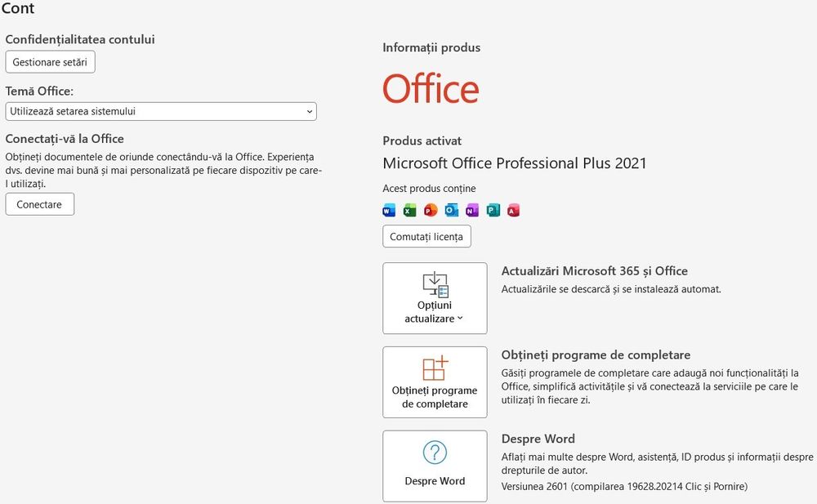The width and height of the screenshot is (817, 504).
Task: Open the Opțiuni actualizare menu
Action: pos(435,298)
